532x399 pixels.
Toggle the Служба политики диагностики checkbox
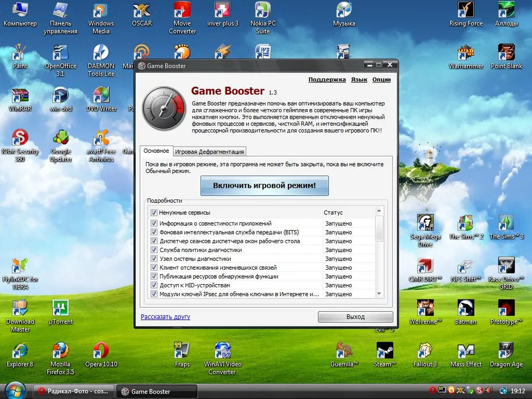pos(154,250)
